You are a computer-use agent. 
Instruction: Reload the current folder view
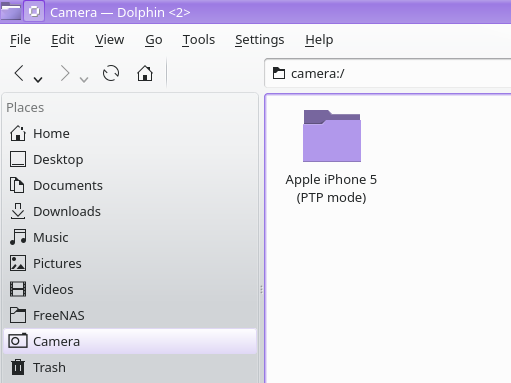coord(111,73)
